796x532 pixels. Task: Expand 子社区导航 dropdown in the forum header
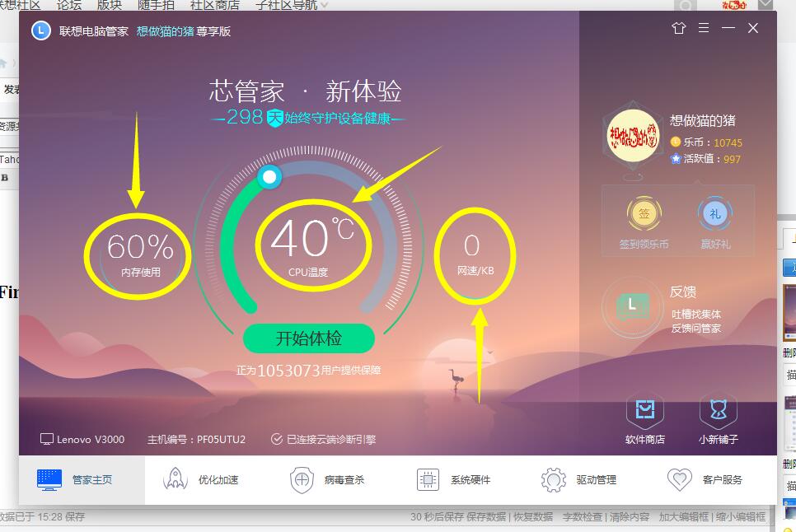point(292,5)
